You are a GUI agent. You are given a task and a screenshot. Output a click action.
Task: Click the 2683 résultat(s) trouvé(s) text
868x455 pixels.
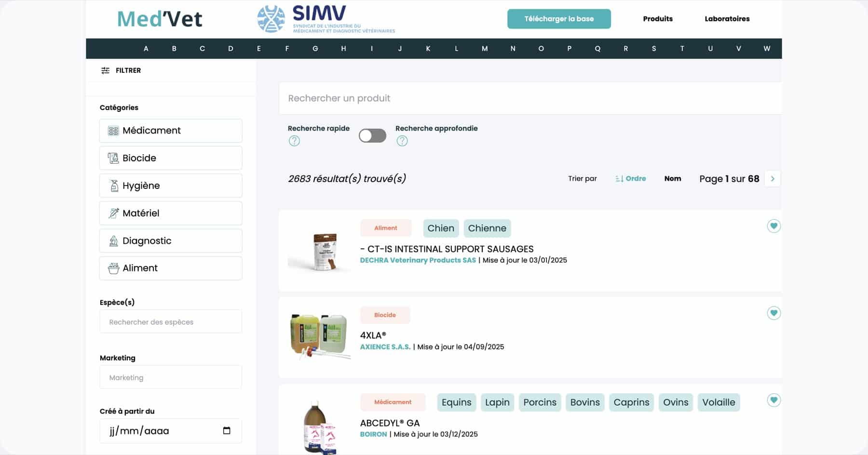(347, 179)
